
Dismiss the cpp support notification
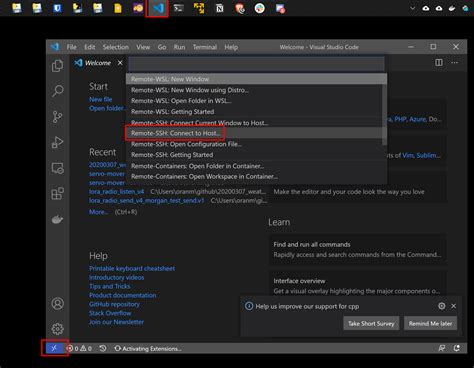pos(454,306)
